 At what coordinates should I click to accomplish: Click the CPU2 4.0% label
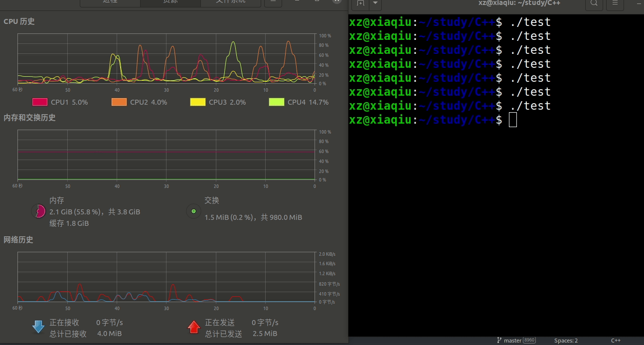tap(149, 102)
